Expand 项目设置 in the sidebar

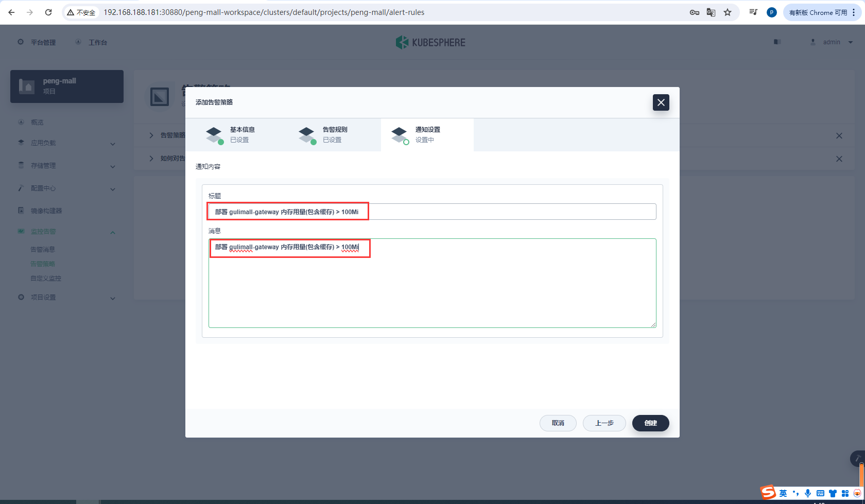(67, 298)
